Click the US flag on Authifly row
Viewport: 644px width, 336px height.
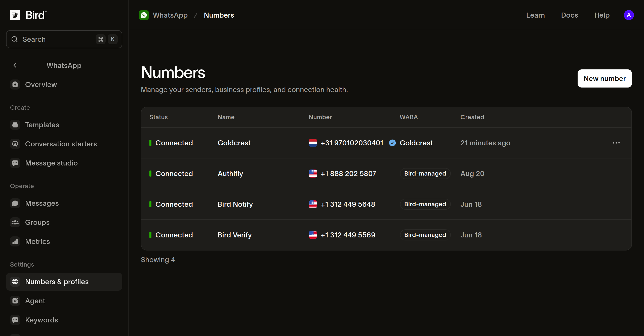pos(313,174)
